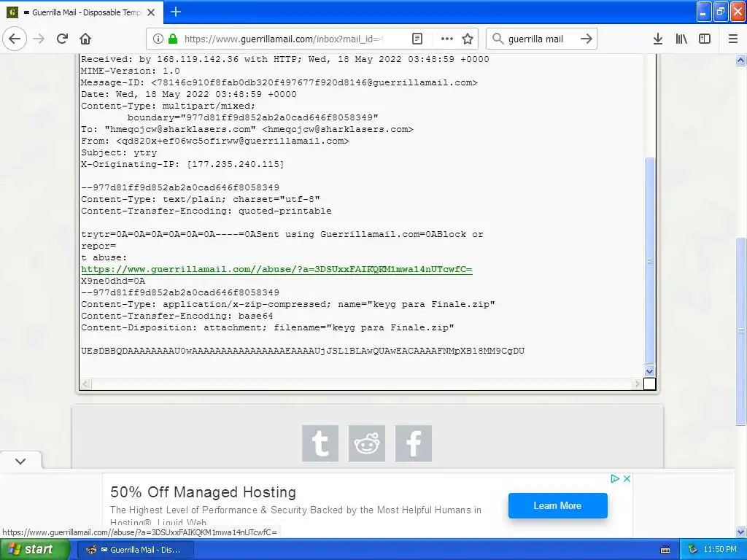747x560 pixels.
Task: Share on Reddit icon
Action: tap(367, 443)
